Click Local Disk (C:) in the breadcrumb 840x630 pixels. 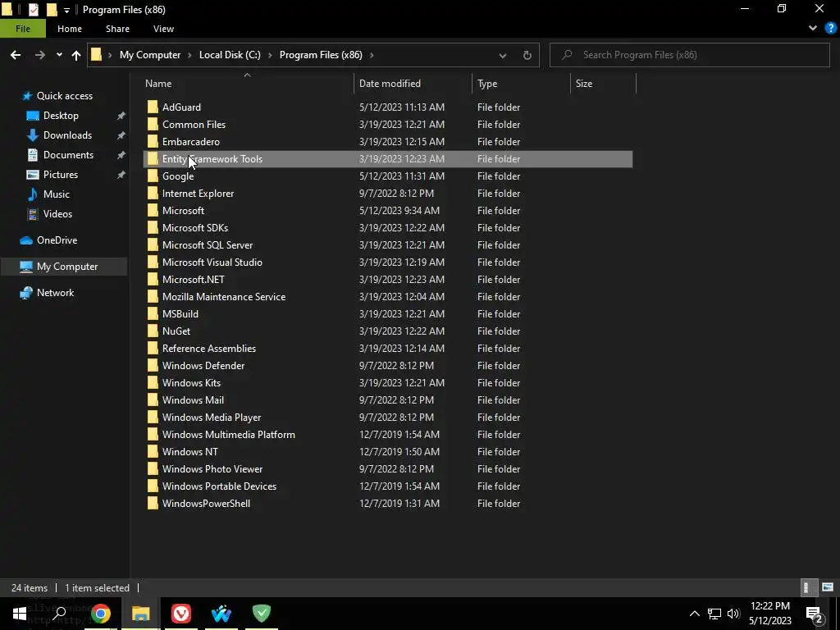click(x=230, y=55)
